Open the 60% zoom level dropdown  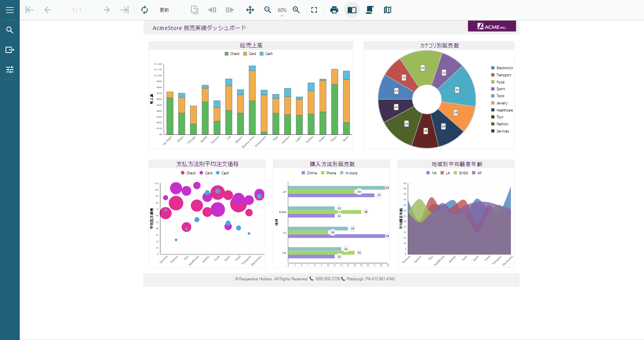[x=282, y=11]
